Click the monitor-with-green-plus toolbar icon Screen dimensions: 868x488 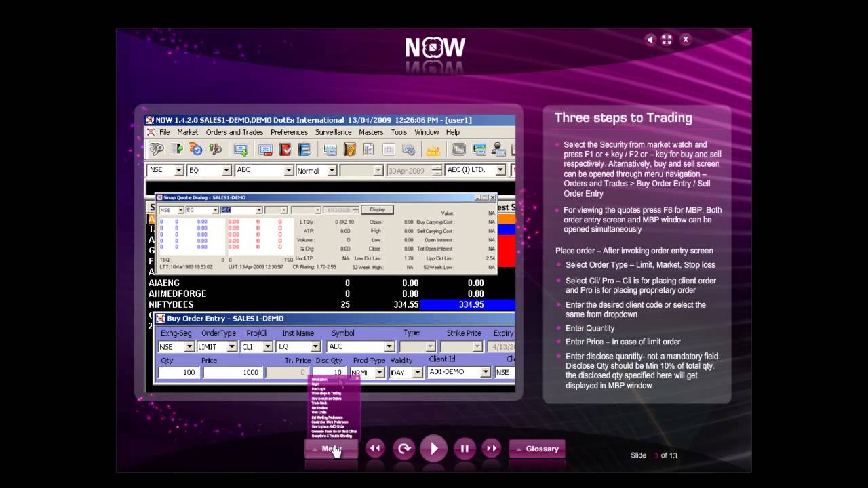pyautogui.click(x=240, y=150)
